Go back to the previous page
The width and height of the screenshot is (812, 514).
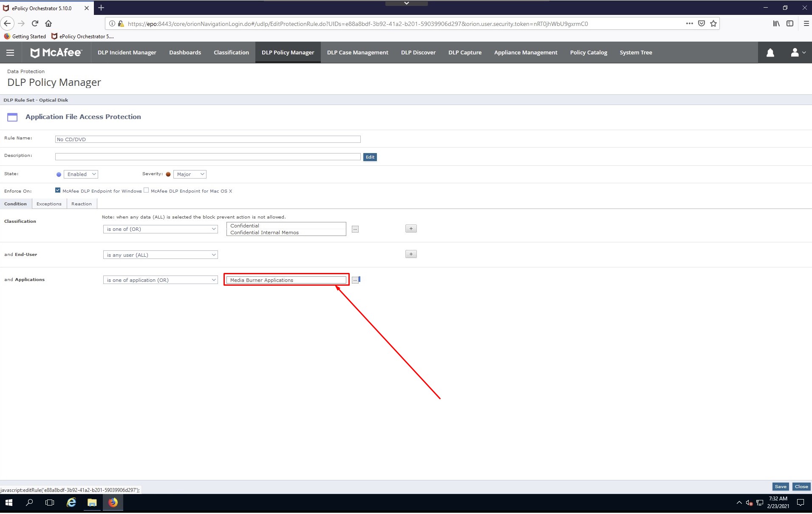tap(7, 23)
